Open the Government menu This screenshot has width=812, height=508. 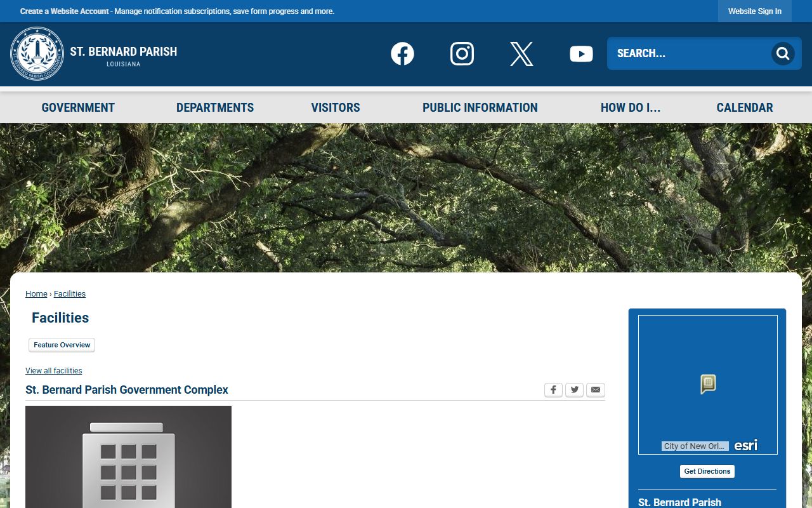[x=78, y=108]
